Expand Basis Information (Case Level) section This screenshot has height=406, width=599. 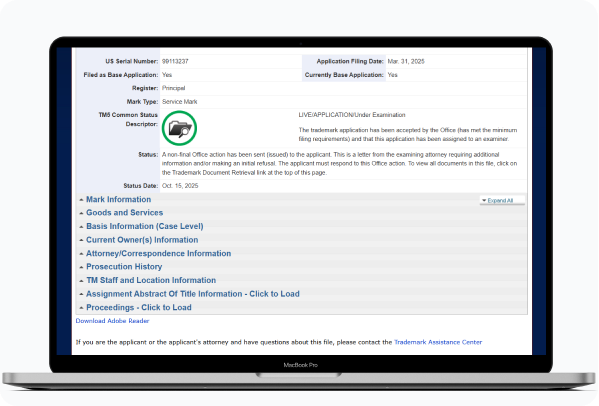coord(145,226)
